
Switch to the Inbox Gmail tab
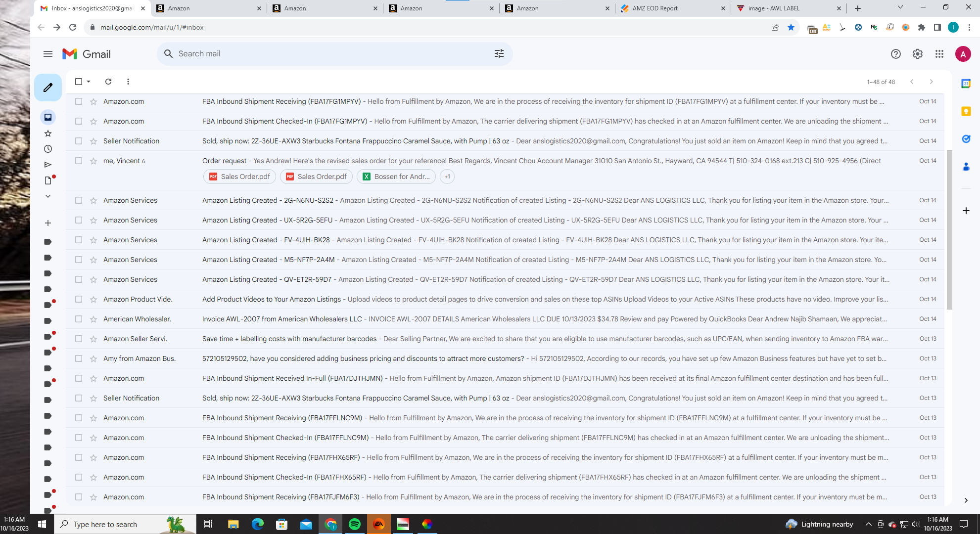[x=93, y=8]
